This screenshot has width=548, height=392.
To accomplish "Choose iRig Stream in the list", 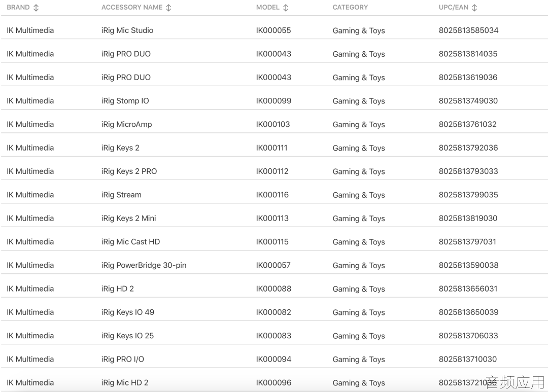I will coord(121,195).
